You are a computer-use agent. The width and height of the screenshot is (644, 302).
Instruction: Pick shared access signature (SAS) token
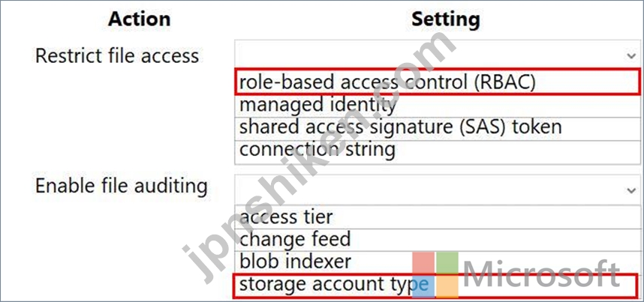click(x=438, y=127)
